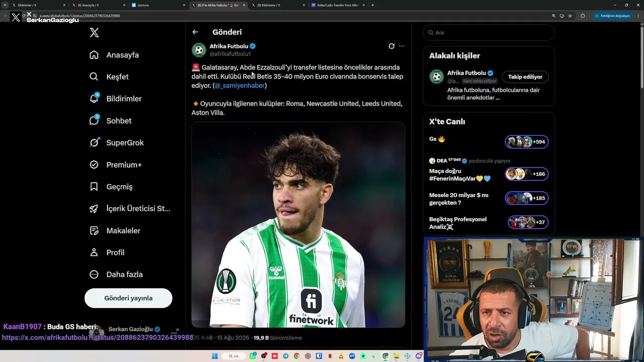Open the İçerik Üreticisi rocket icon
Screen dimensions: 644x362
coord(94,209)
